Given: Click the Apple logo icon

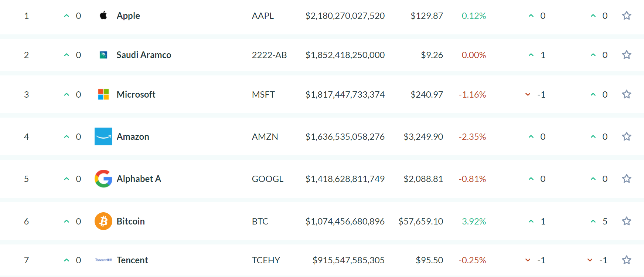Looking at the screenshot, I should [x=103, y=16].
